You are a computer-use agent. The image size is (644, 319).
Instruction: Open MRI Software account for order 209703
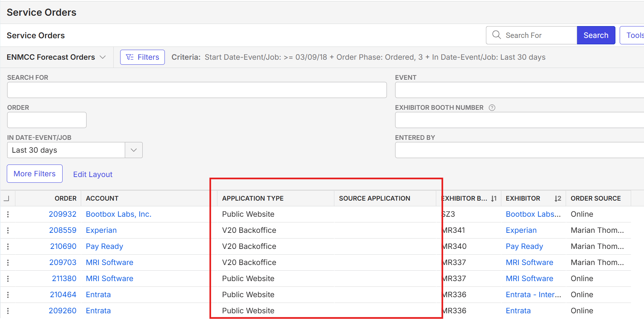pos(109,262)
